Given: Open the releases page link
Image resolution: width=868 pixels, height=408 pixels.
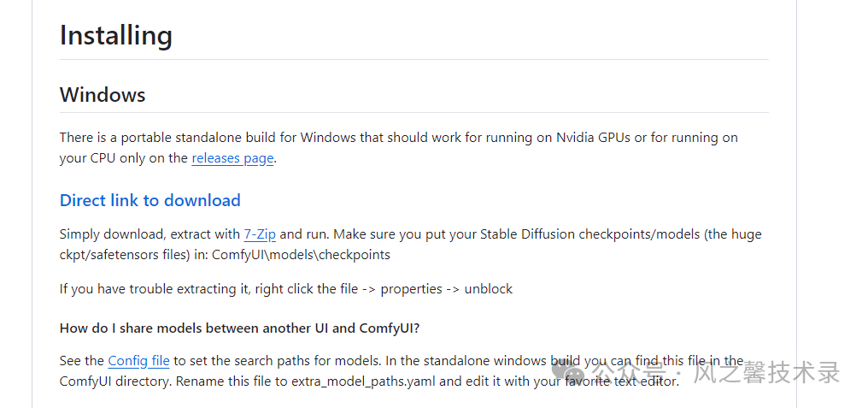Looking at the screenshot, I should (232, 158).
